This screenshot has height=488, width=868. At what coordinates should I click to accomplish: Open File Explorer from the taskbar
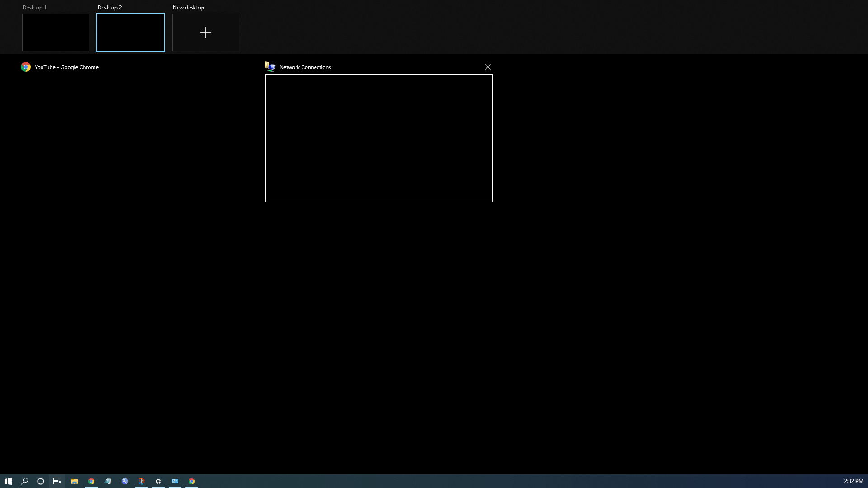(75, 481)
